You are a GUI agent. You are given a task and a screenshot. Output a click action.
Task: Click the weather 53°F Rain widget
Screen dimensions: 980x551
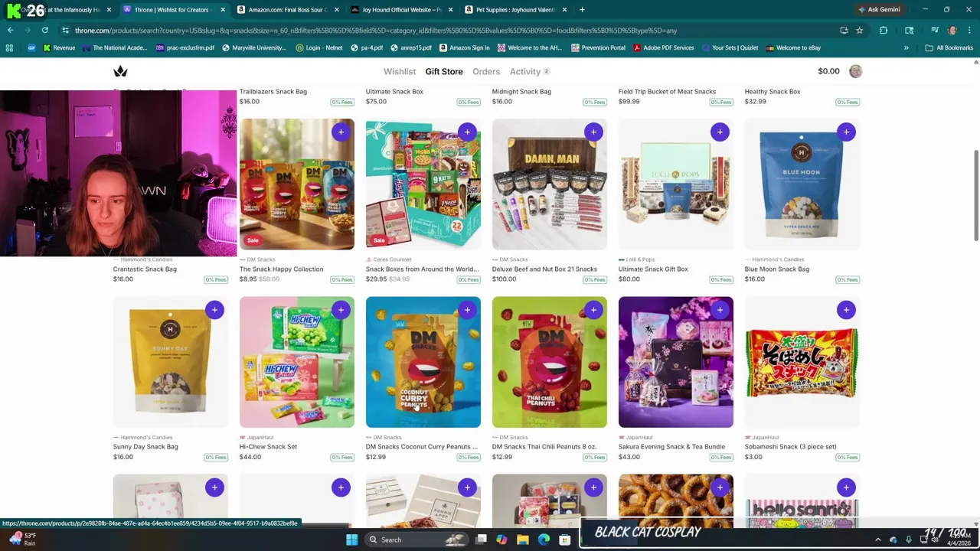click(23, 540)
